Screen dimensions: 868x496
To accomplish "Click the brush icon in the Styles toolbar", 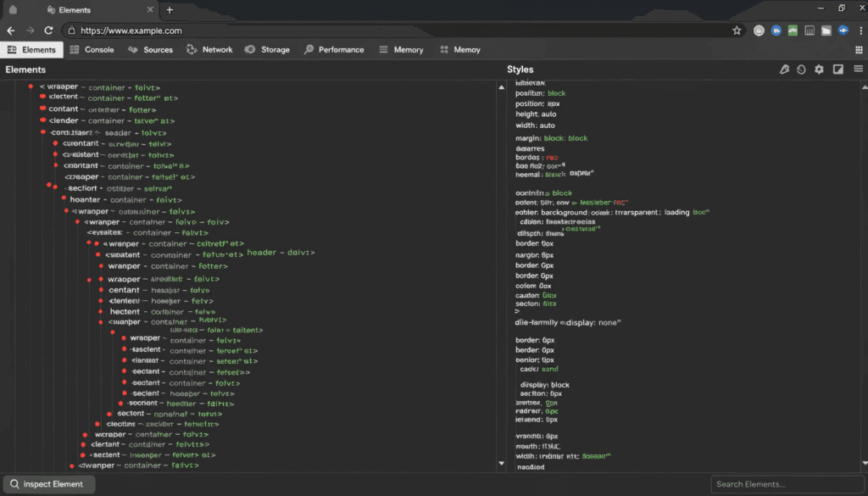I will point(784,70).
